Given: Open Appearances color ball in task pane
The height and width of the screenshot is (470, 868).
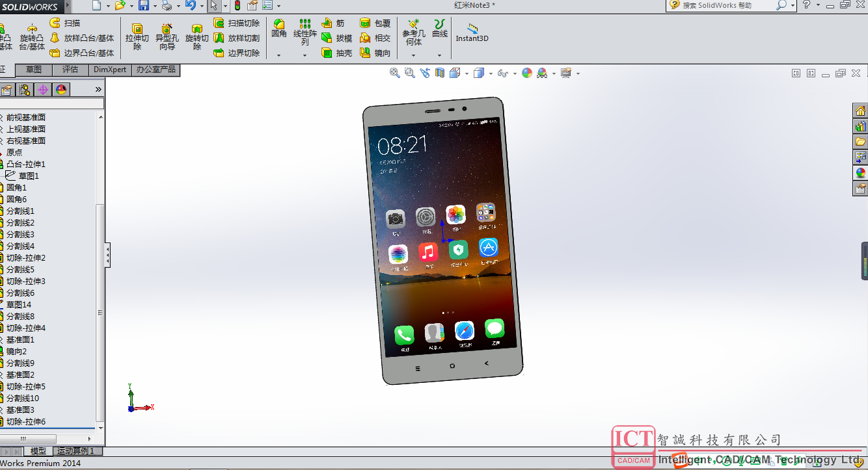Looking at the screenshot, I should coord(860,172).
